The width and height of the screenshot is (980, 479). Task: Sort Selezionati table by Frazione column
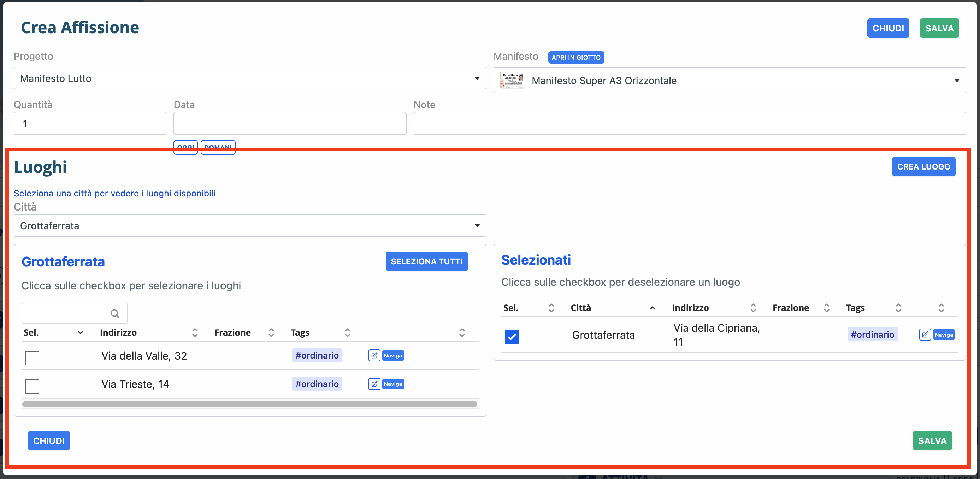(826, 308)
